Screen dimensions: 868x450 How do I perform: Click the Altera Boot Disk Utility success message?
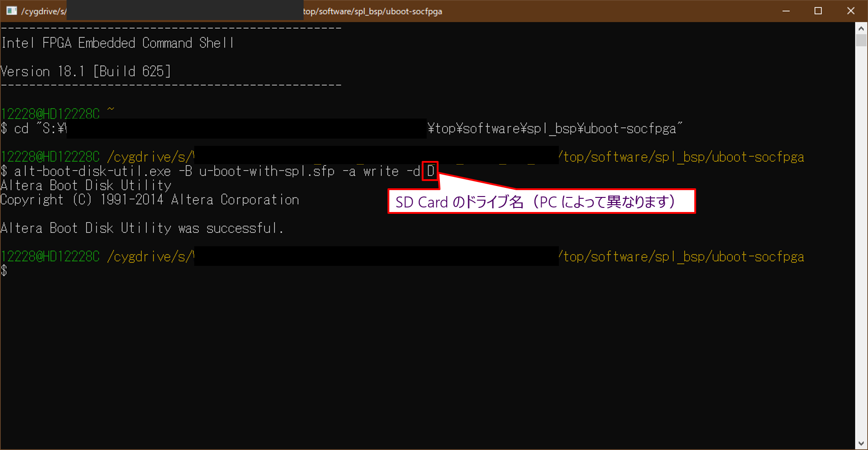pos(142,228)
